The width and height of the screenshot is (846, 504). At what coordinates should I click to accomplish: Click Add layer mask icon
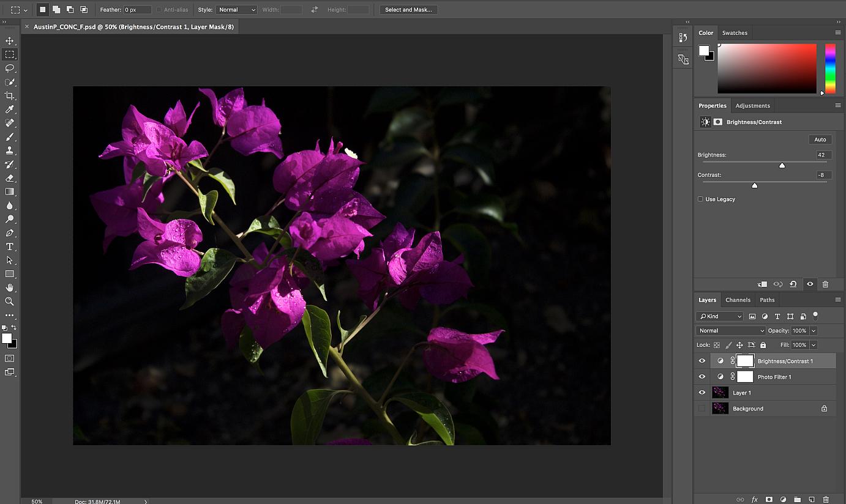point(769,499)
